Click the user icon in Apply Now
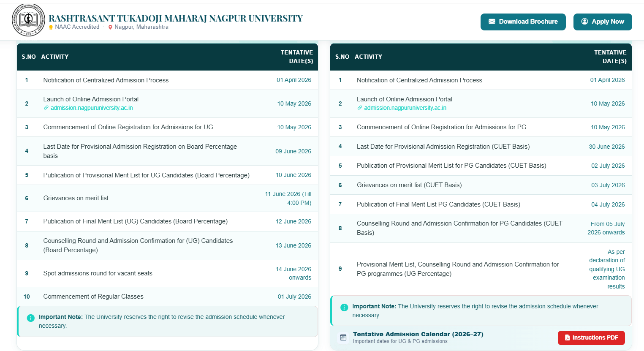This screenshot has width=644, height=351. pyautogui.click(x=585, y=22)
